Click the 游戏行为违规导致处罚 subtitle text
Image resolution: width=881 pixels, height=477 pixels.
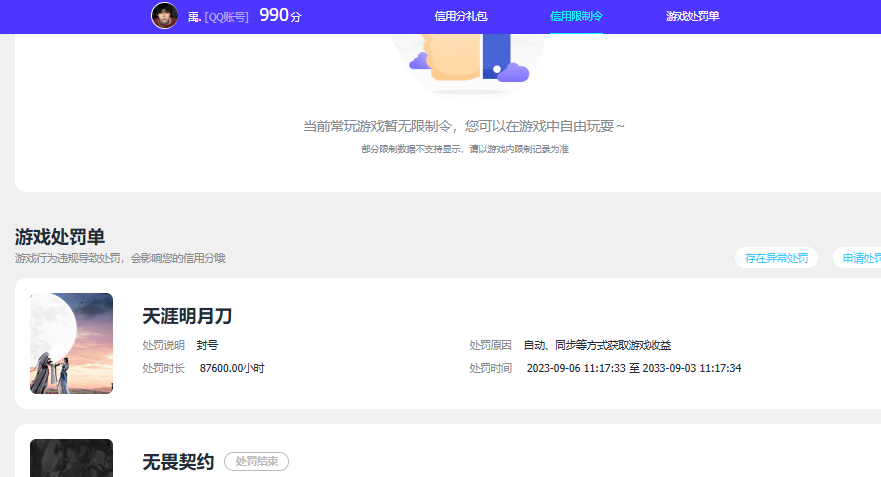point(120,258)
